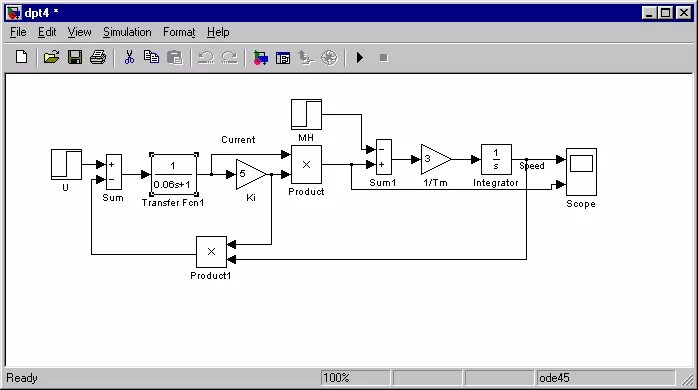Select the Product multiplier block
The height and width of the screenshot is (390, 698).
click(306, 164)
